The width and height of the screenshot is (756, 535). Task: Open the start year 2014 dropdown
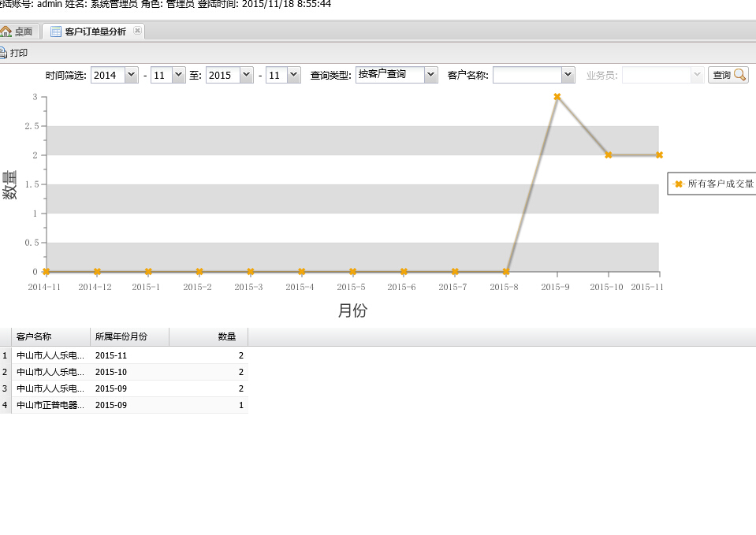tap(131, 75)
